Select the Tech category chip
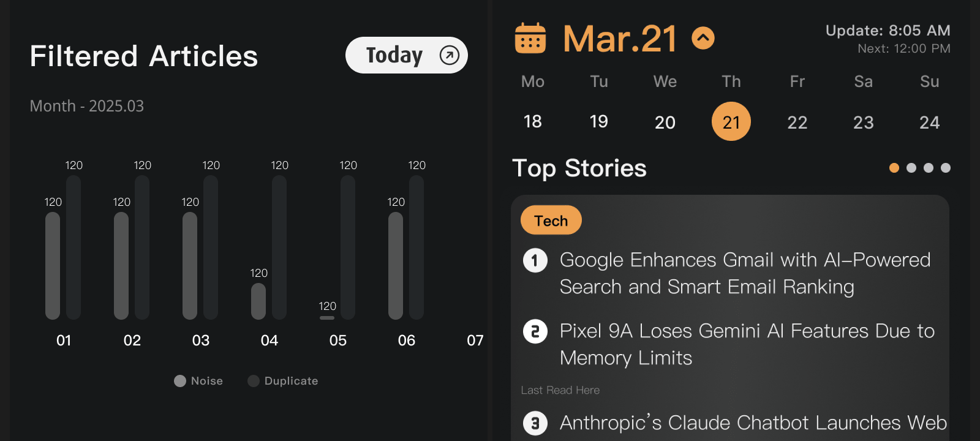This screenshot has height=441, width=980. 550,219
